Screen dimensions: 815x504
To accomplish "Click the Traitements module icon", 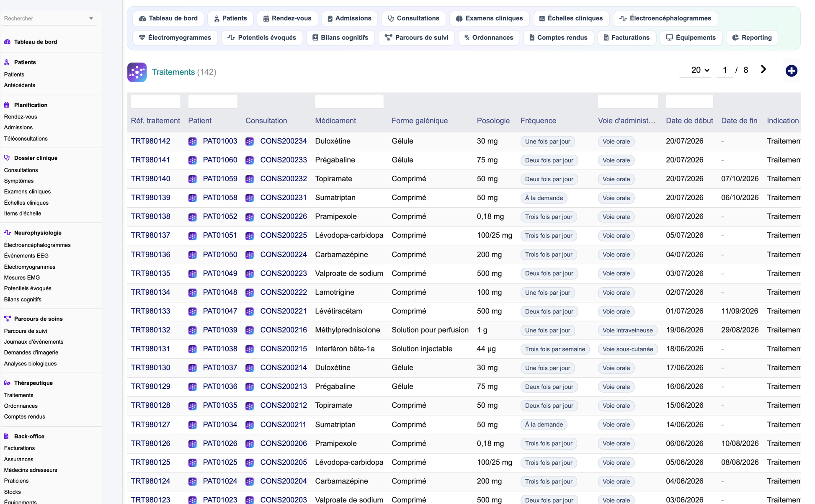I will pos(137,72).
